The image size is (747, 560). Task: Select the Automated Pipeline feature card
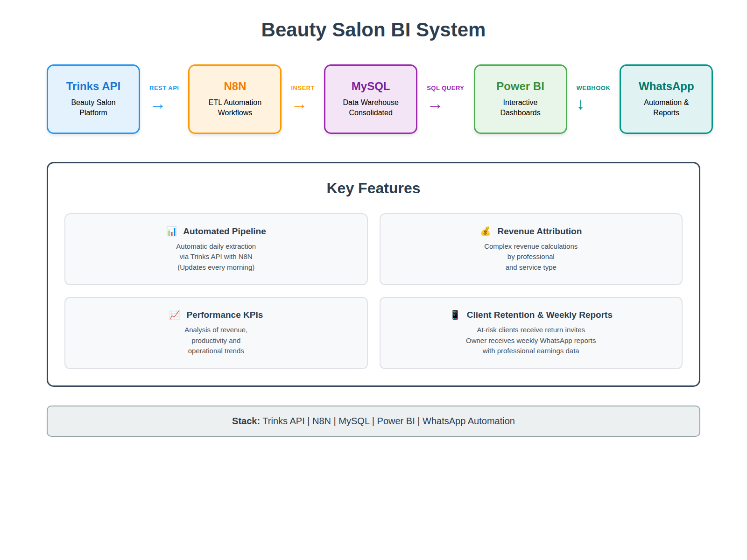(x=216, y=249)
